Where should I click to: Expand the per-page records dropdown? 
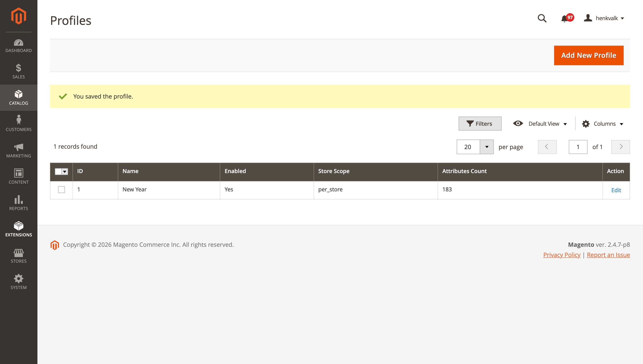pos(487,147)
